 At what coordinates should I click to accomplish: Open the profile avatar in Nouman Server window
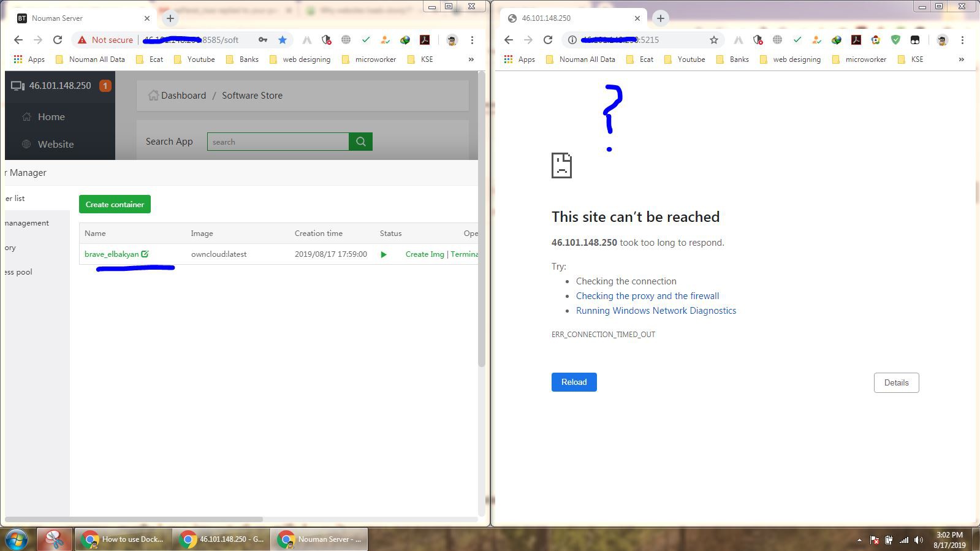tap(452, 40)
